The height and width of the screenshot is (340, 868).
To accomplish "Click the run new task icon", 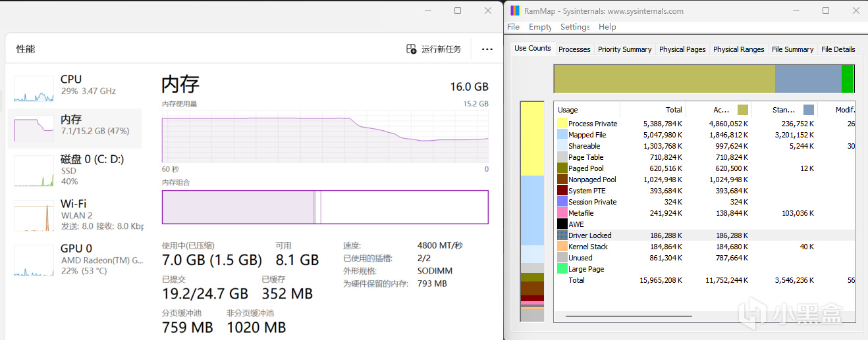I will 411,49.
